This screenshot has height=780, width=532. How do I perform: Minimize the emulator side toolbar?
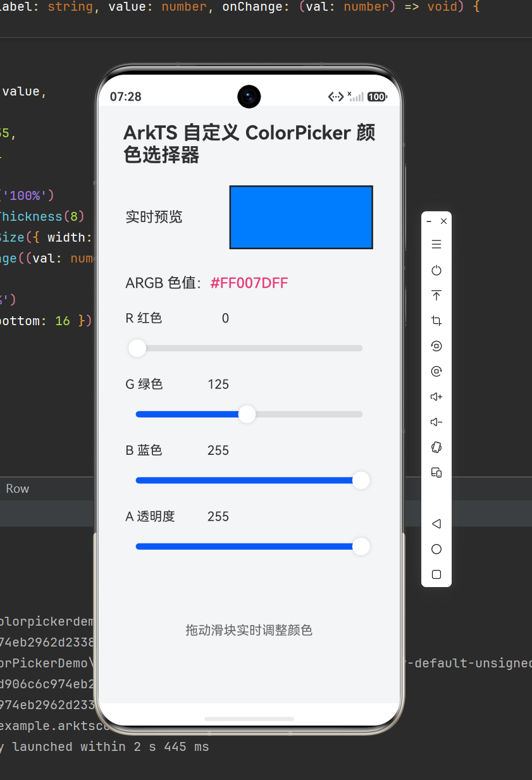[430, 221]
